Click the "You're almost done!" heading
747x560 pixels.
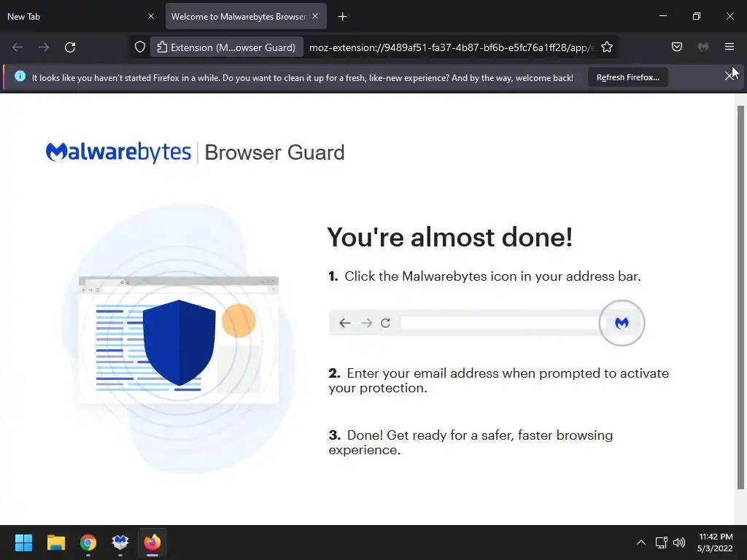pos(449,237)
